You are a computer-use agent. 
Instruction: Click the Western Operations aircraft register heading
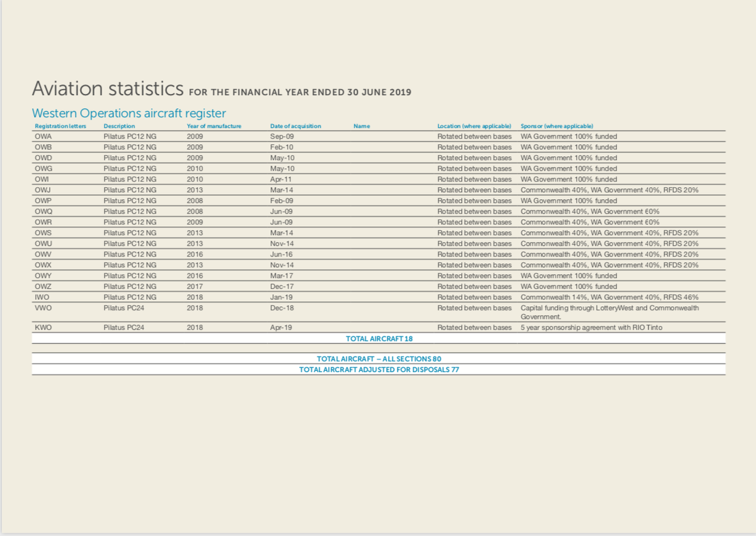pos(129,113)
